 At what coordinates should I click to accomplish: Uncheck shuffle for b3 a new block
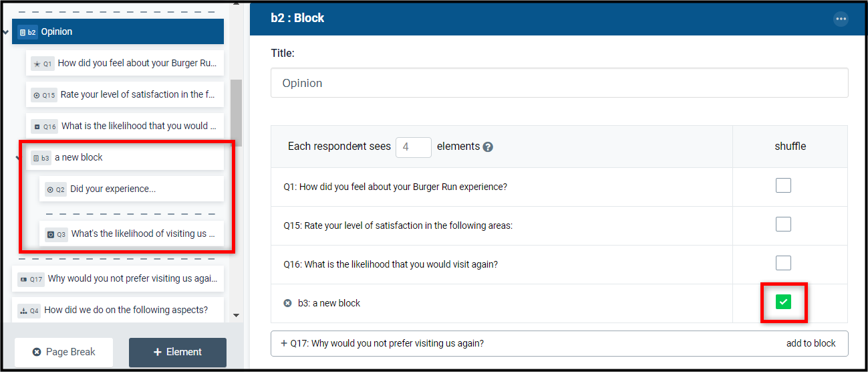(783, 302)
